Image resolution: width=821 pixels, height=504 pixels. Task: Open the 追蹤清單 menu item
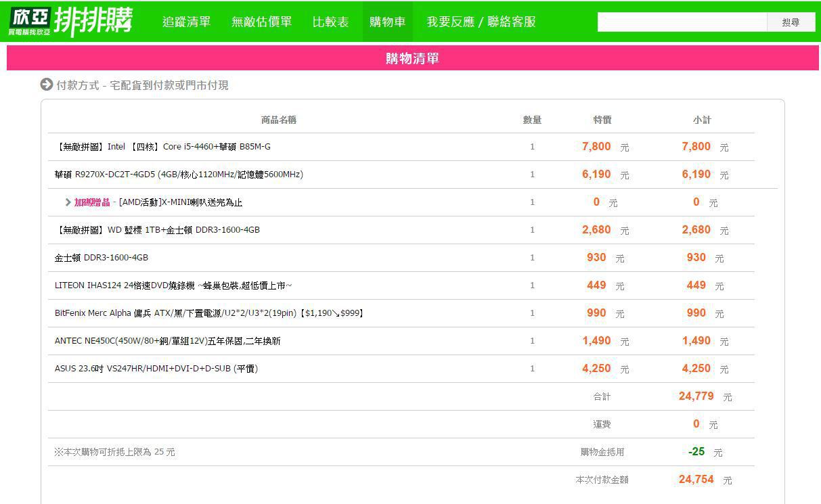(187, 22)
